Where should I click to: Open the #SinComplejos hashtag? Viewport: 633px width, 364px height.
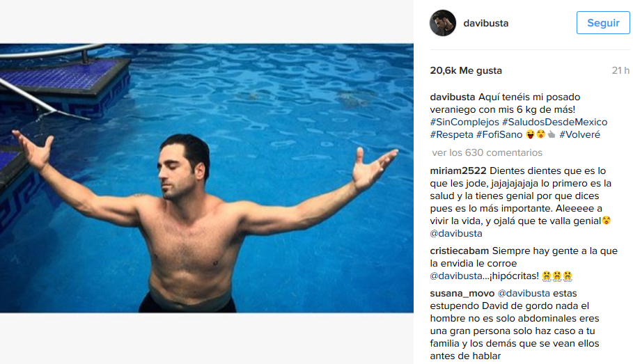[x=464, y=122]
